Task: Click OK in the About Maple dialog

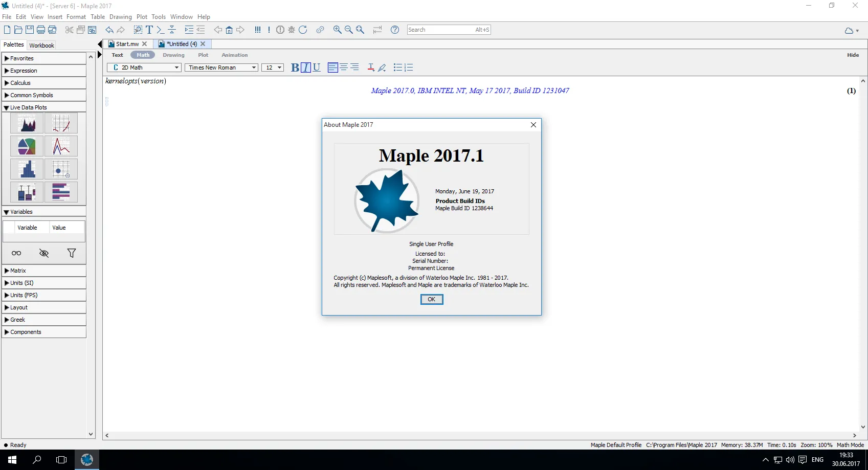Action: tap(432, 299)
